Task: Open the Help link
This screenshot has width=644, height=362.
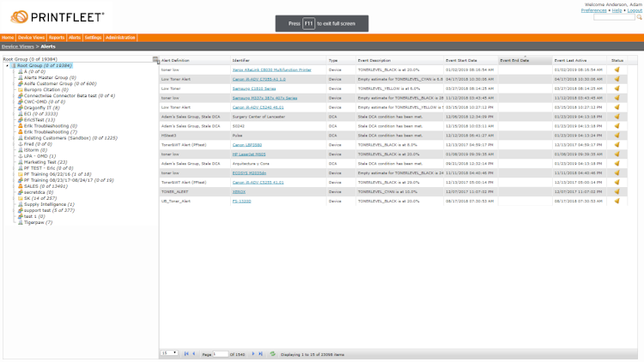Action: (x=617, y=10)
